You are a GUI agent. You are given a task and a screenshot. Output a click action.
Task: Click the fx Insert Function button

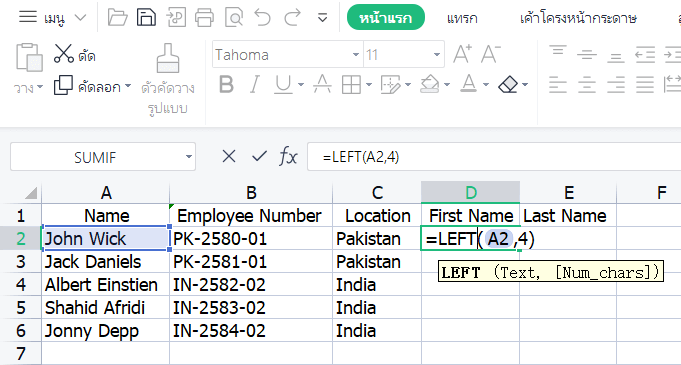pyautogui.click(x=288, y=156)
